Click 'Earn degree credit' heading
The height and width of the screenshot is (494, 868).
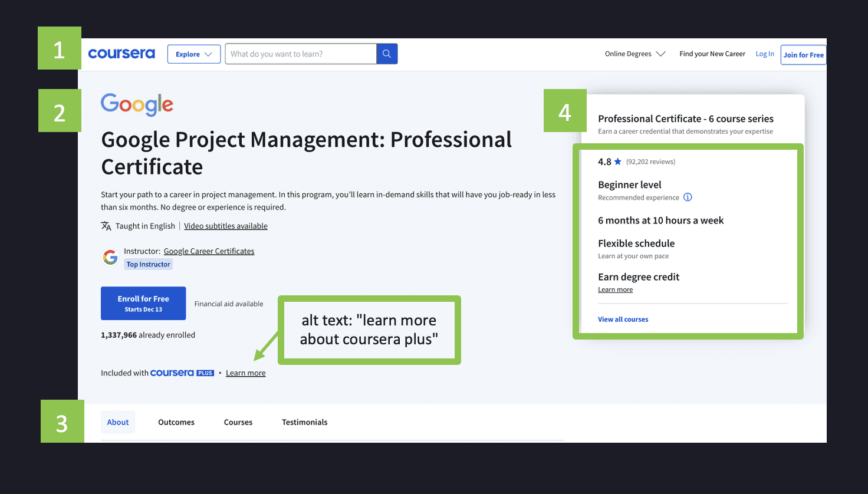pyautogui.click(x=639, y=277)
